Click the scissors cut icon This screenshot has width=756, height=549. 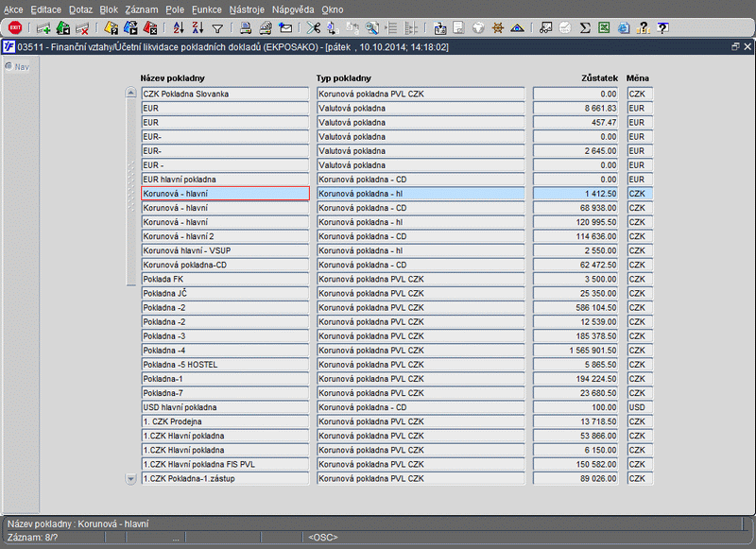click(x=314, y=28)
